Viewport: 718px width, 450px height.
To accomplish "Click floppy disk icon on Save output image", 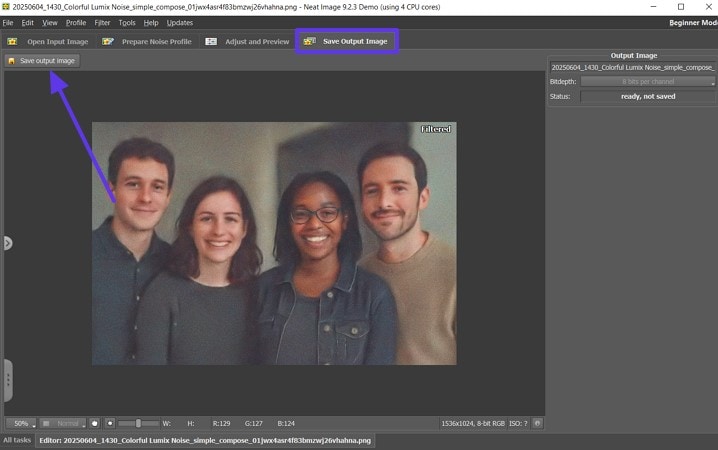I will (11, 61).
